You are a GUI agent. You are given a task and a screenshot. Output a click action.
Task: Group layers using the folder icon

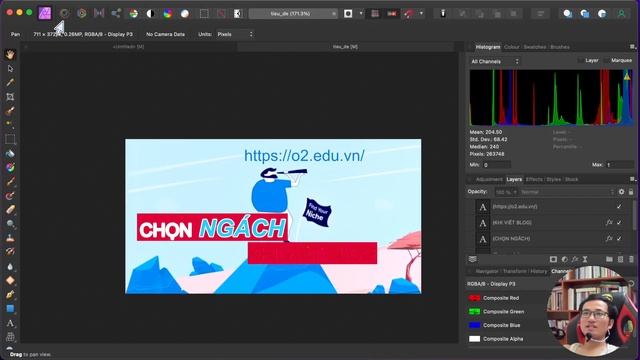coord(609,259)
